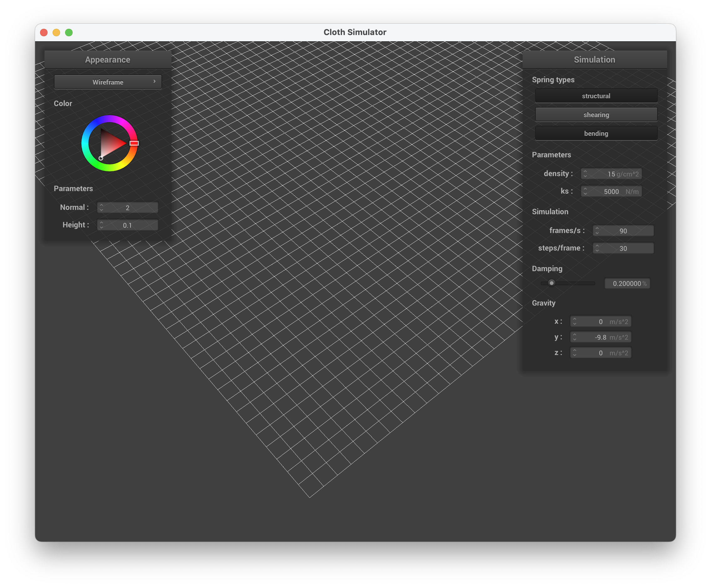Click the gravity y stepper arrows
Viewport: 711px width, 588px height.
[x=574, y=337]
